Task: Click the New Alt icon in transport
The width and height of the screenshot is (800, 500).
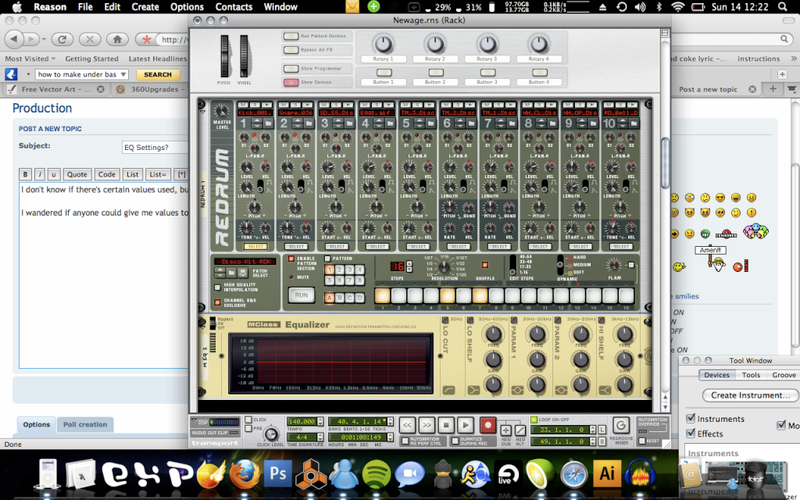Action: click(x=520, y=431)
